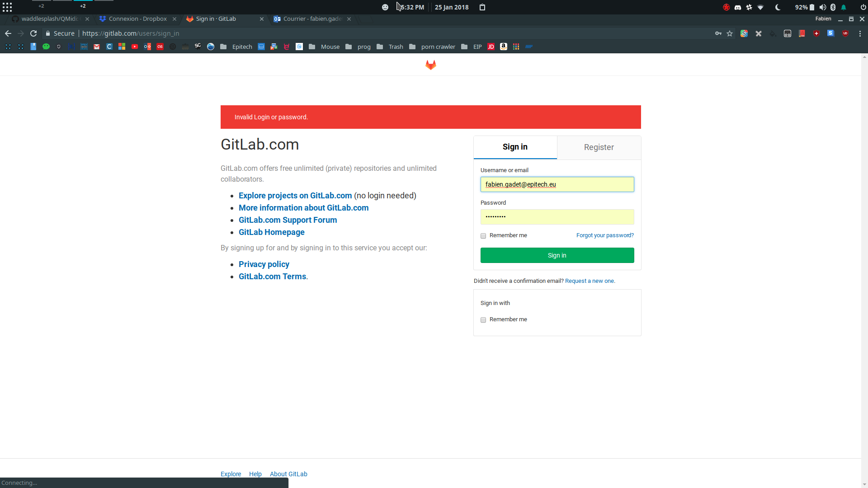Open the GitLab Homepage link
This screenshot has height=488, width=868.
click(272, 232)
